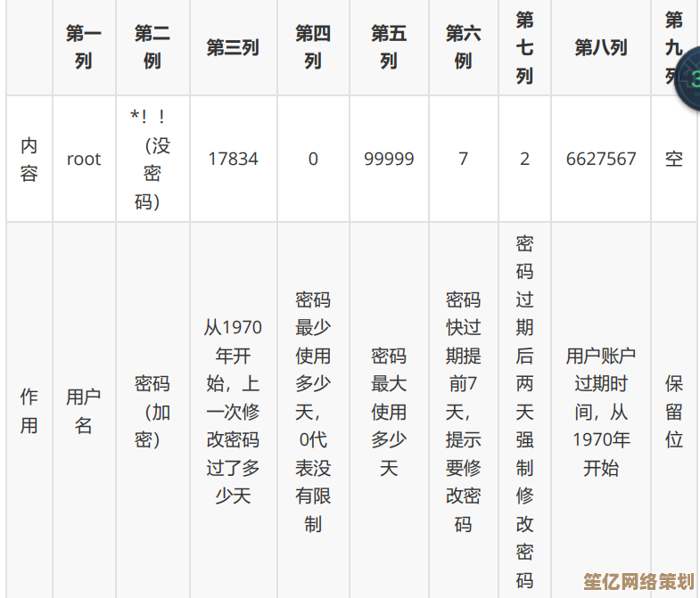Screen dimensions: 700x598
Task: Click the 作用 row label
Action: point(29,411)
